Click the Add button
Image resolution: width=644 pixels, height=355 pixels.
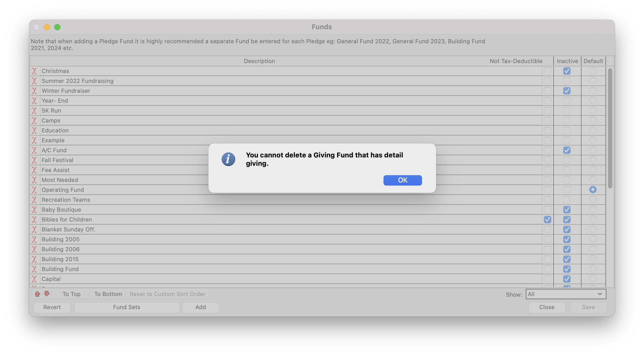(x=200, y=307)
